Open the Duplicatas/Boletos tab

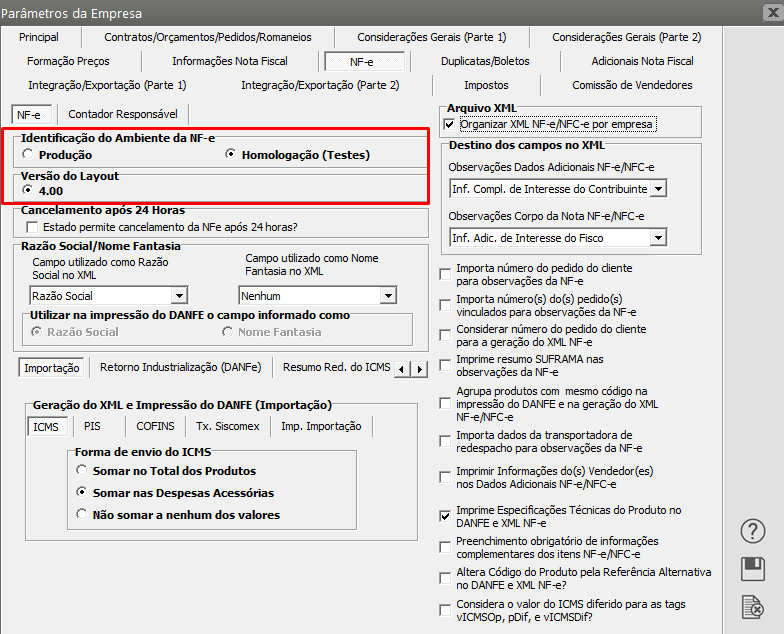pos(485,61)
